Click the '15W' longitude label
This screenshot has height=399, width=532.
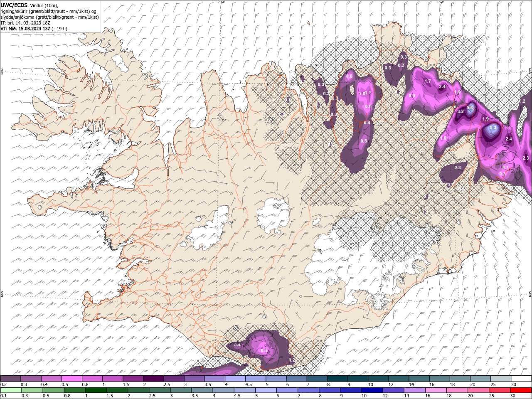coord(440,2)
